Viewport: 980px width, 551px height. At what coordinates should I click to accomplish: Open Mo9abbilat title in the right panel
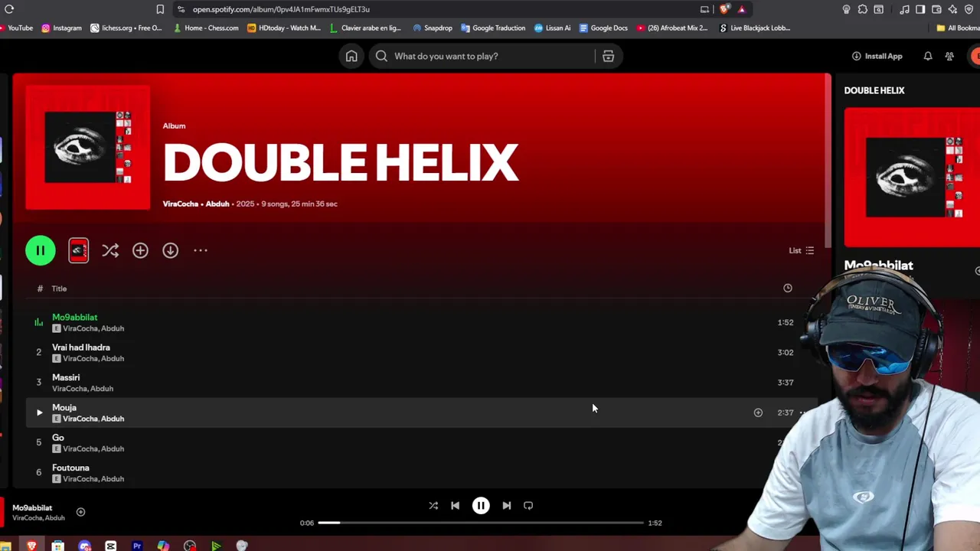(878, 266)
